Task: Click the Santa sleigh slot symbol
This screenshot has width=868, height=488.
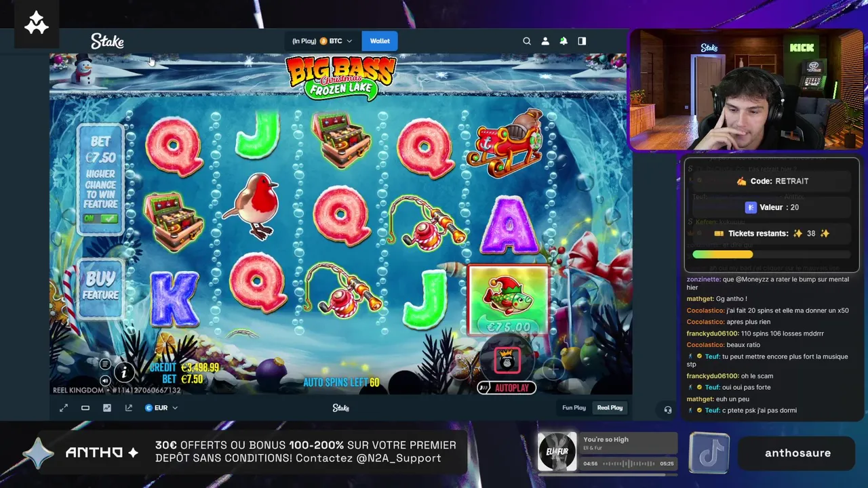Action: pos(507,144)
